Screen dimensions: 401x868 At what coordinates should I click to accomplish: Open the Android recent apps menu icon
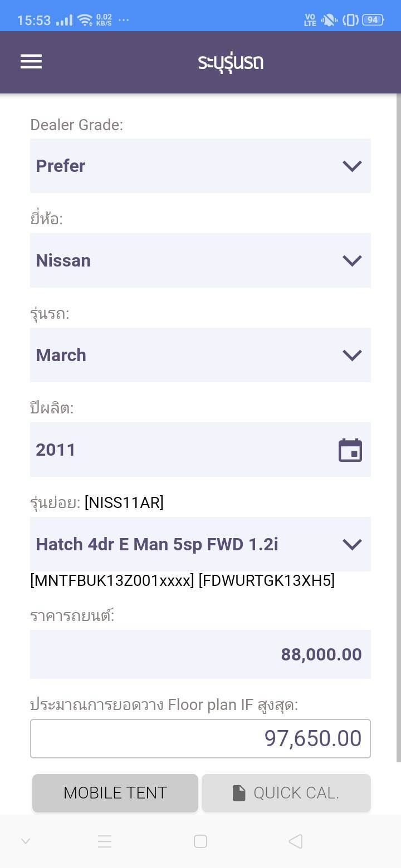click(x=105, y=841)
